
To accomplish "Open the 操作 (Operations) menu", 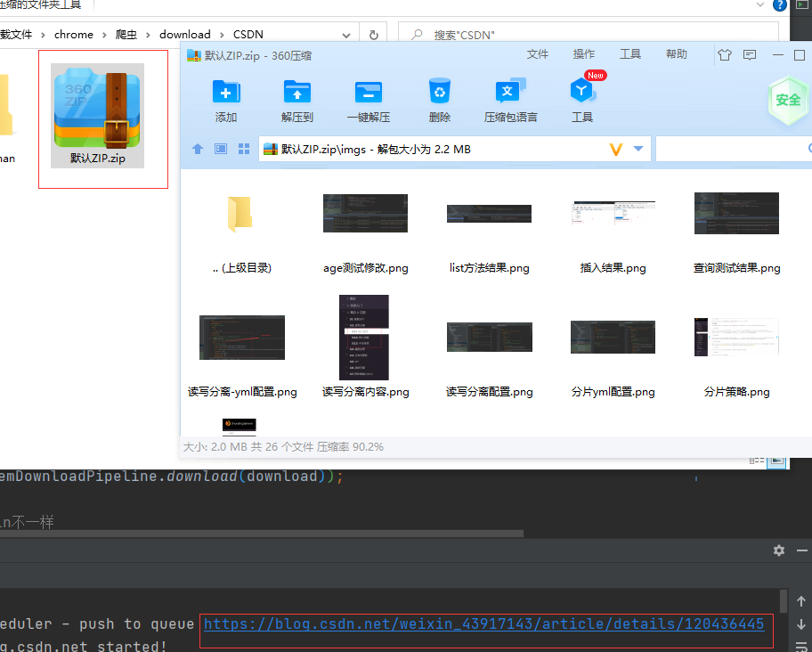I will 583,53.
